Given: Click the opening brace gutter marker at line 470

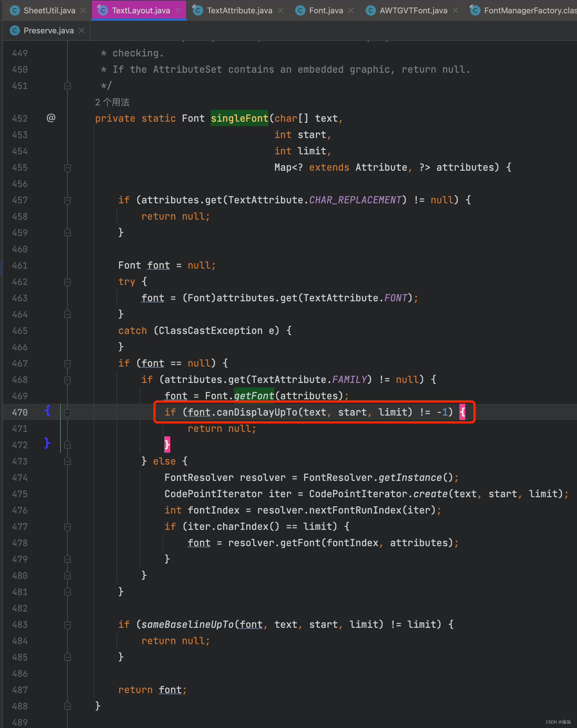Looking at the screenshot, I should pos(47,410).
